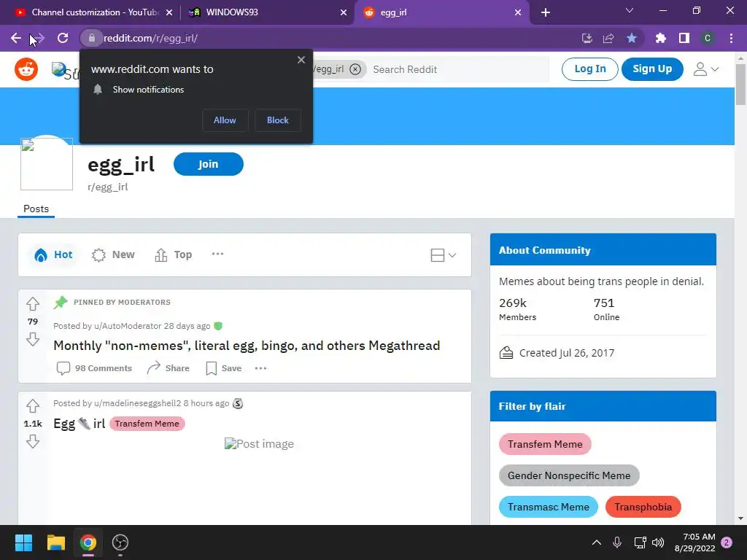The width and height of the screenshot is (747, 560).
Task: Click the Search Reddit field
Action: pyautogui.click(x=457, y=69)
